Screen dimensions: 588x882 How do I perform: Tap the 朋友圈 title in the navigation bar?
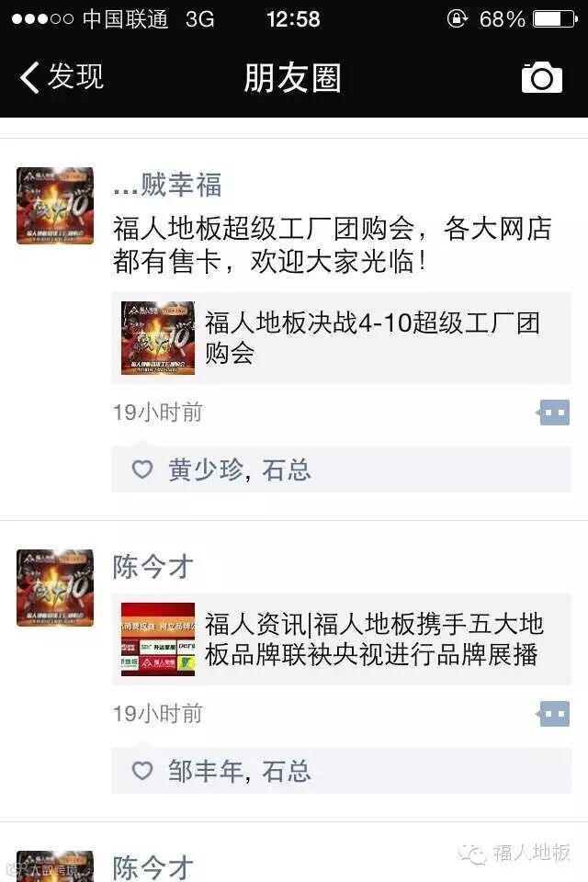[x=292, y=77]
